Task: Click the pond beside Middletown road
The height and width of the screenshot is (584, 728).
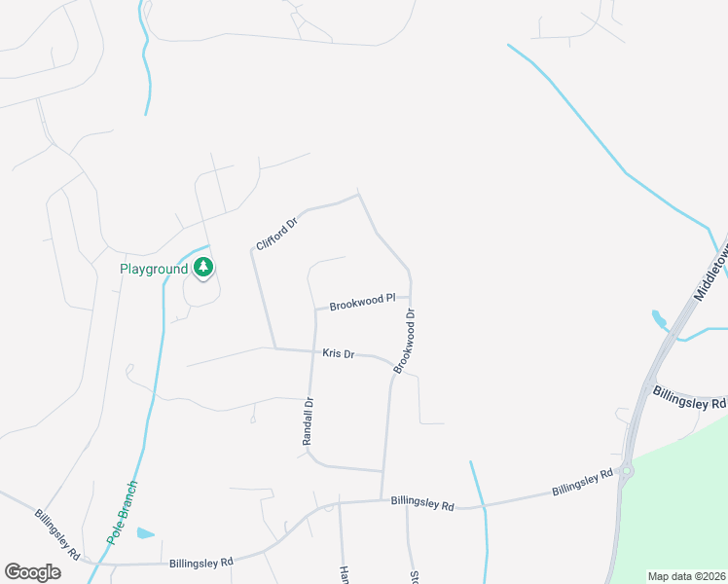Action: coord(659,319)
